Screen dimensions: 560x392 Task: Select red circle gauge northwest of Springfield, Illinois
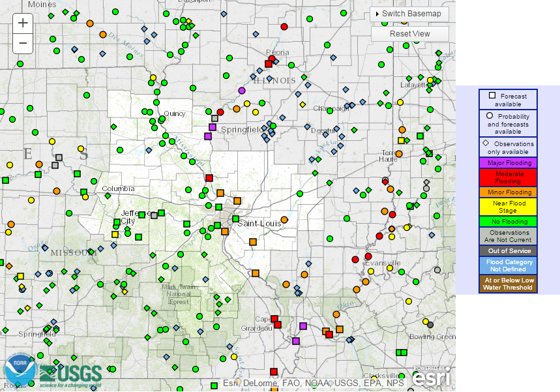pos(220,112)
